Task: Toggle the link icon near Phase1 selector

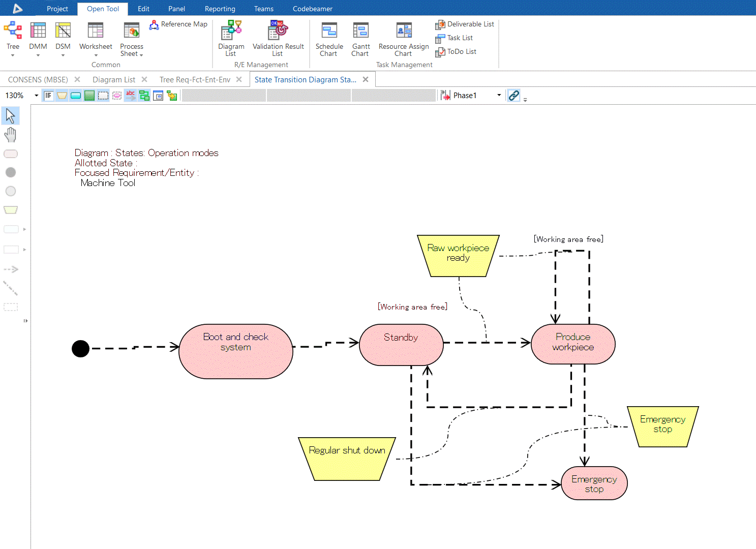Action: click(513, 95)
